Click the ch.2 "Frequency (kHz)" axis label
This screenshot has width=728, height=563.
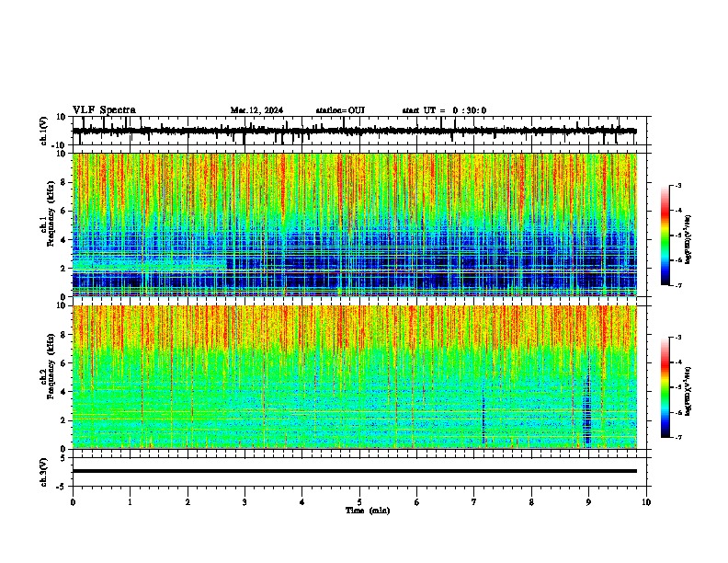click(x=51, y=366)
